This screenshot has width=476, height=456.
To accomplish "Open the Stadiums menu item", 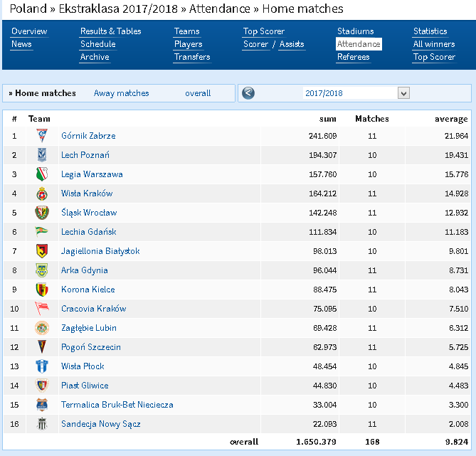I will coord(356,31).
